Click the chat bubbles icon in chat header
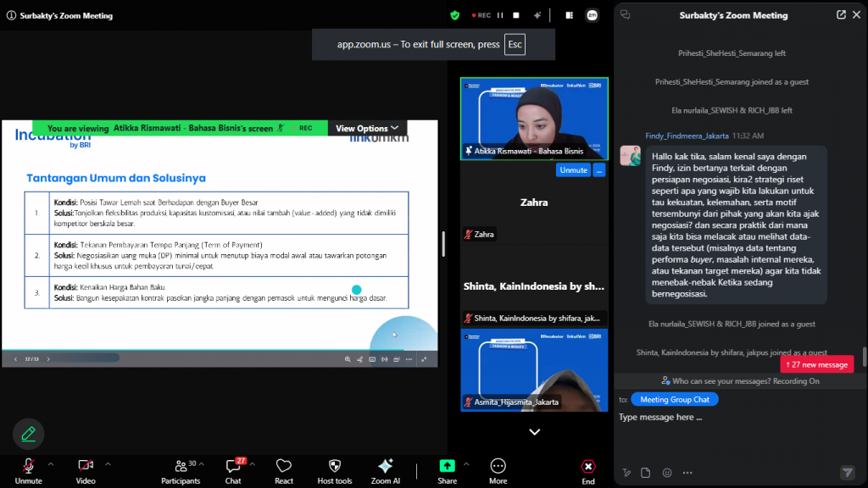The image size is (868, 488). click(x=626, y=15)
